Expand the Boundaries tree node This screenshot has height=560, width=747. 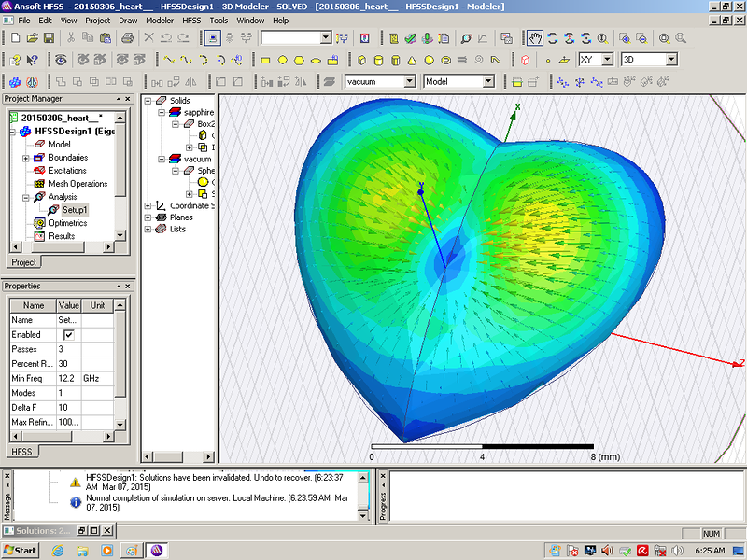[x=26, y=158]
